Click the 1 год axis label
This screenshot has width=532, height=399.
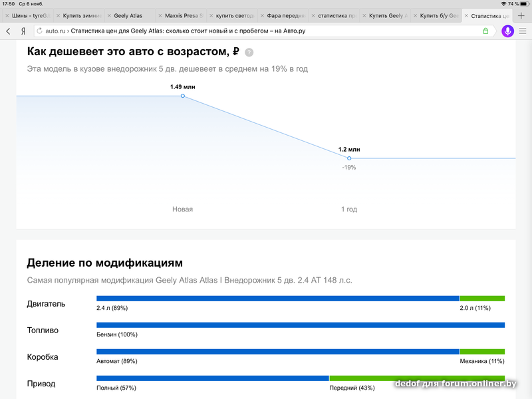[x=349, y=209]
